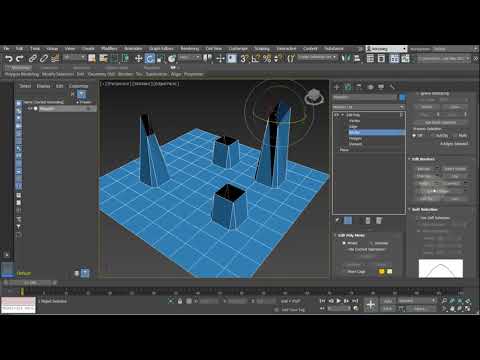Image resolution: width=480 pixels, height=360 pixels.
Task: Activate the Select and Place tool
Action: click(x=172, y=59)
